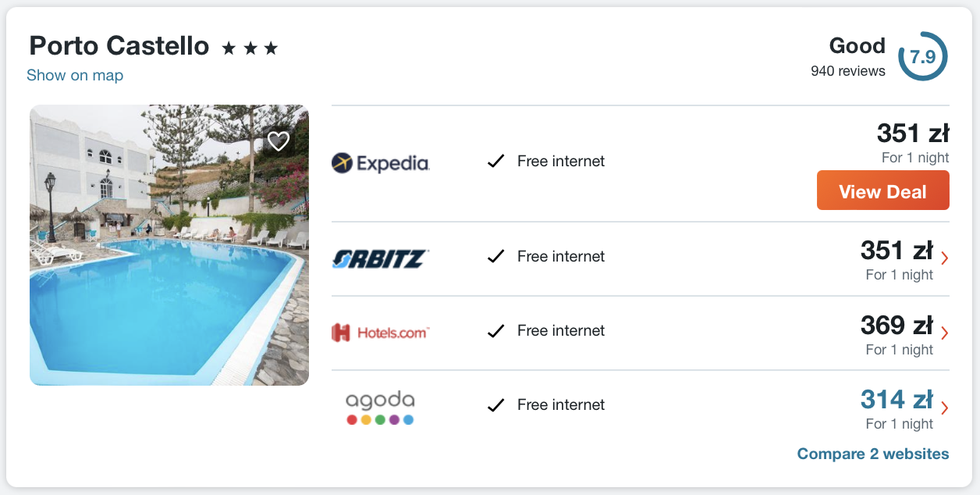This screenshot has width=980, height=495.
Task: Click checkmark beside Agoda Free internet
Action: (495, 405)
